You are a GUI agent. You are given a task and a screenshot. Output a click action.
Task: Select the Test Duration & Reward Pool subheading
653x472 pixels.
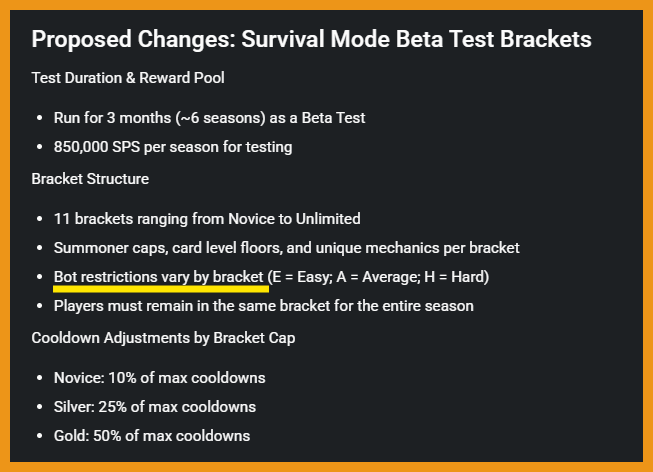128,78
